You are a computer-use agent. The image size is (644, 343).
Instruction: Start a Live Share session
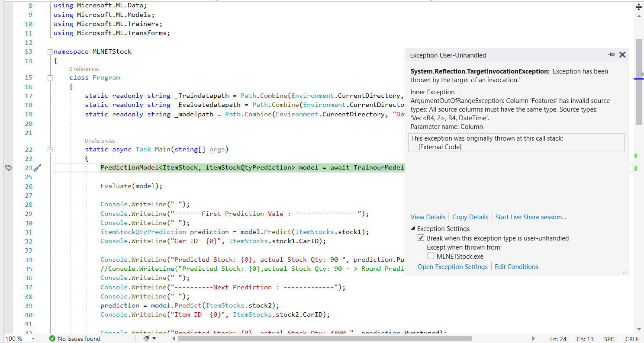click(x=530, y=217)
